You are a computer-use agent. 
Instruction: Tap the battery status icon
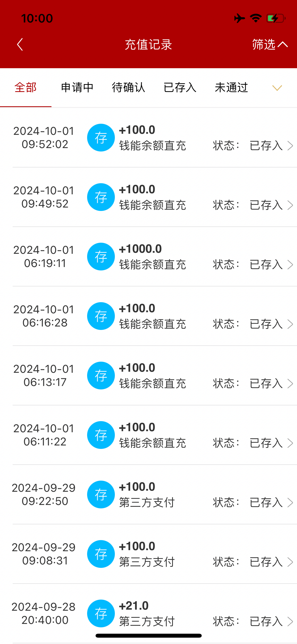[x=276, y=19]
